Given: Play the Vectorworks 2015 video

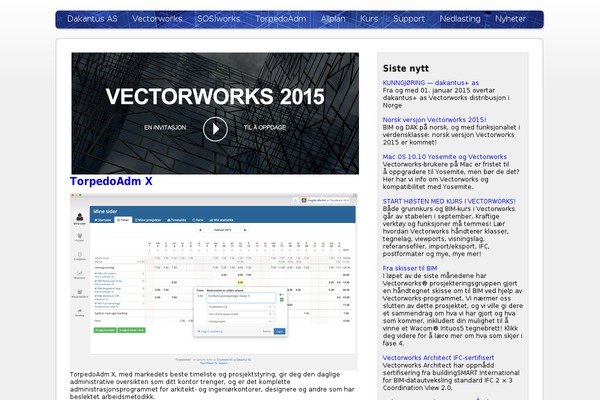Looking at the screenshot, I should (215, 129).
